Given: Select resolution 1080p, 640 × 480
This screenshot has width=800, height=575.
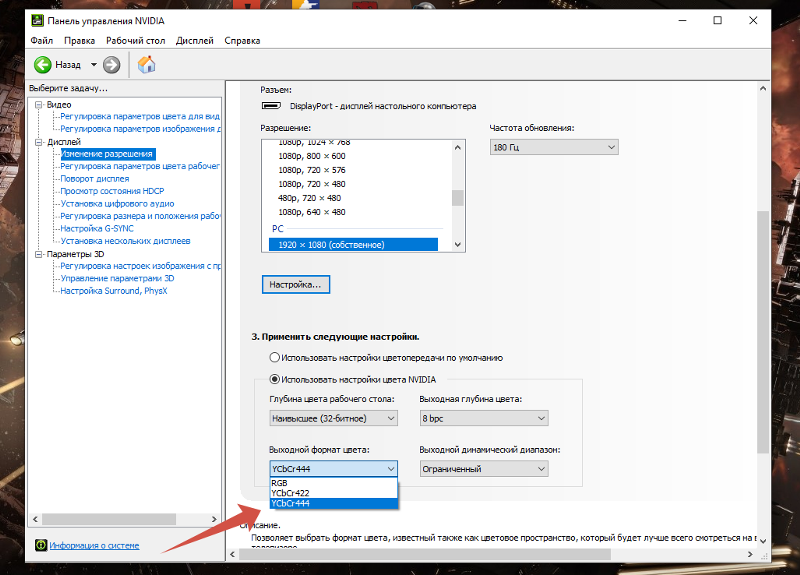Looking at the screenshot, I should pos(312,212).
